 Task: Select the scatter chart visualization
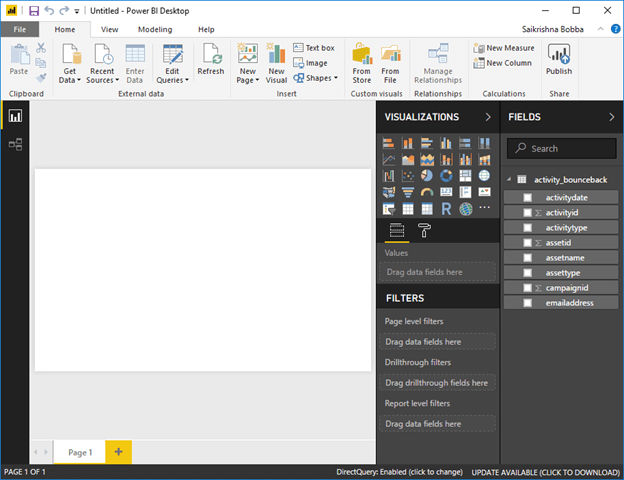tap(408, 176)
